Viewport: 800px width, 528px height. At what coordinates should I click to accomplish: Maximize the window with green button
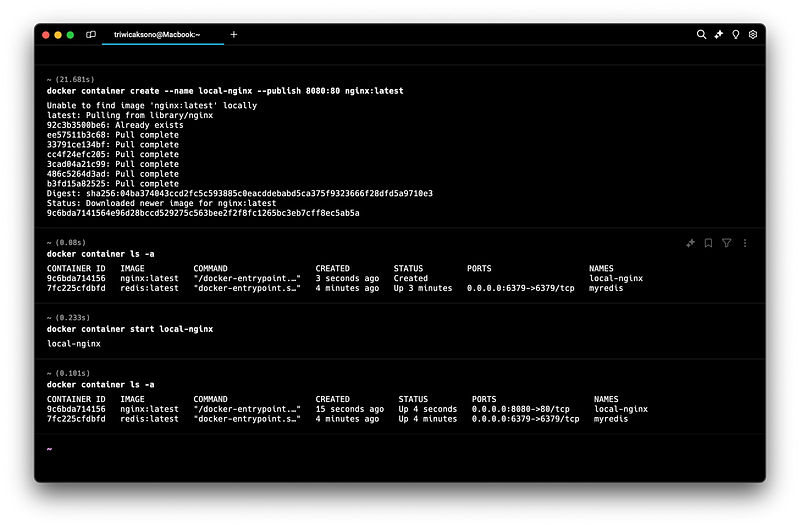[70, 35]
